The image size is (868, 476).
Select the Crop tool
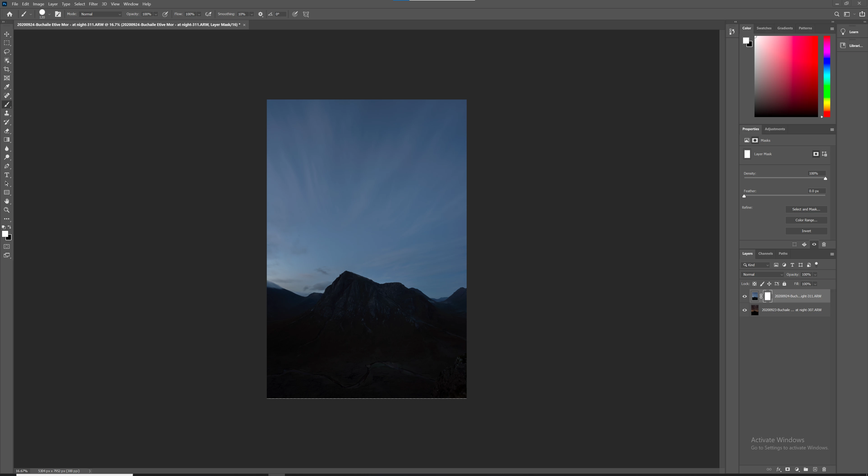pos(7,69)
